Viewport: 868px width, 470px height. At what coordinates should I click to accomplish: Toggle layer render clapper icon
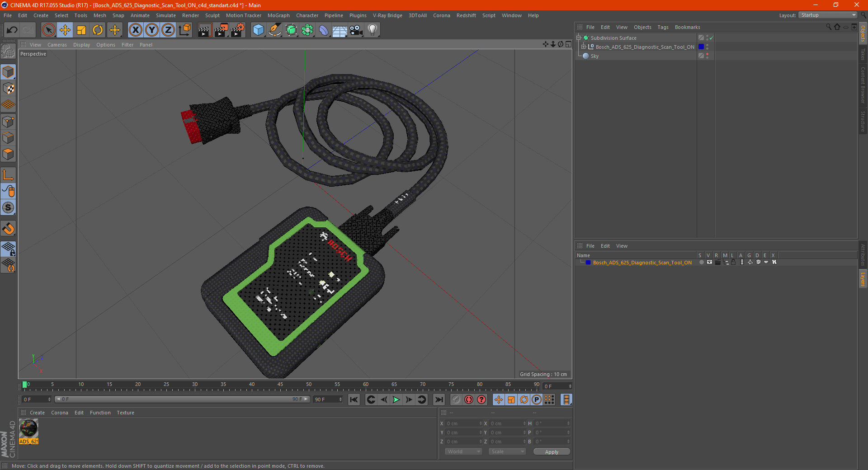(x=717, y=263)
